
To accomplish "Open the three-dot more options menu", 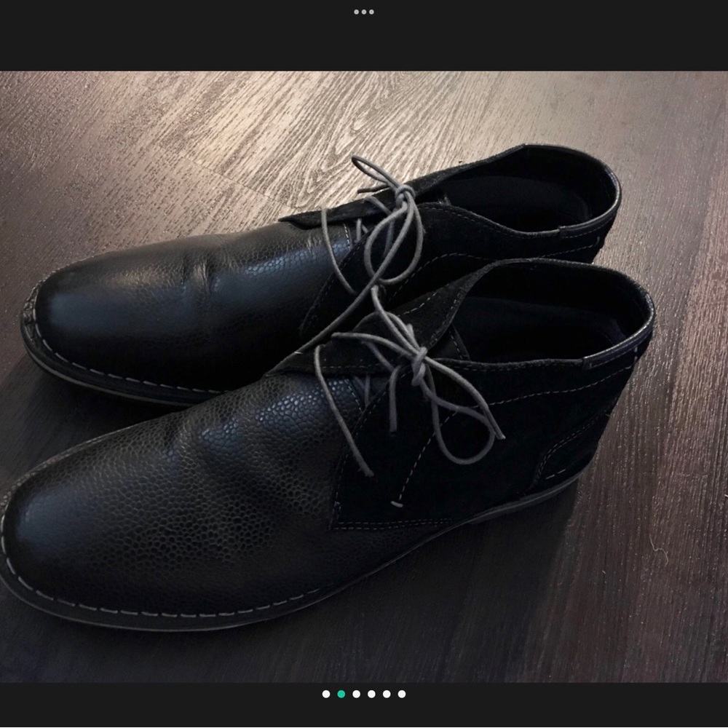I will coord(364,12).
